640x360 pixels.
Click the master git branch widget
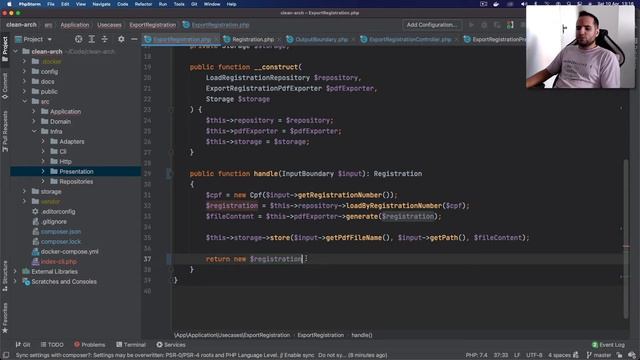599,355
